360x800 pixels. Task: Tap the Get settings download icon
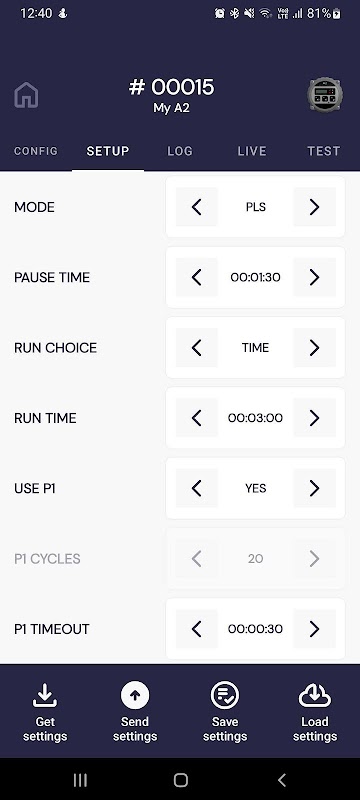(45, 695)
